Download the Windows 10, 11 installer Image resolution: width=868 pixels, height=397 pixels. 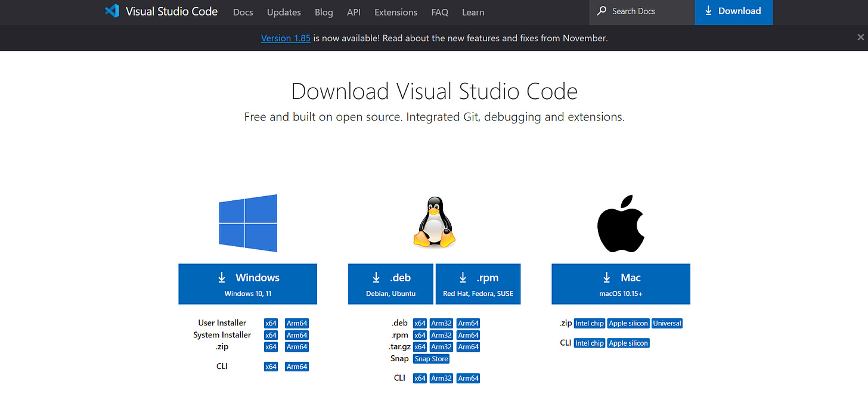click(247, 284)
